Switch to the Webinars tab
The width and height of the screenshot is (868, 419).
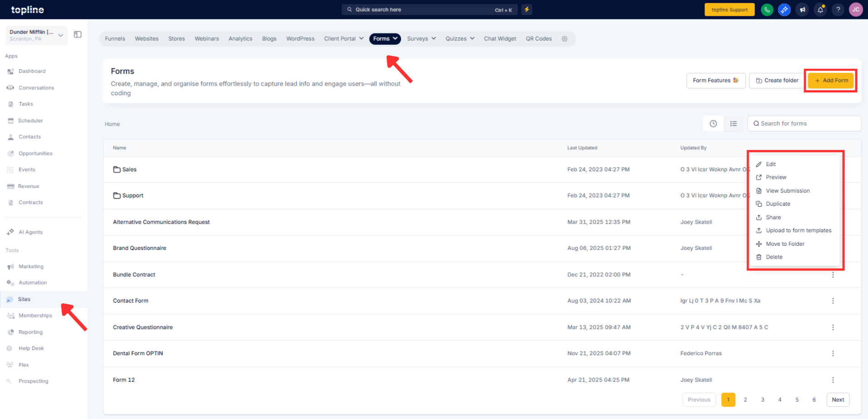(207, 39)
